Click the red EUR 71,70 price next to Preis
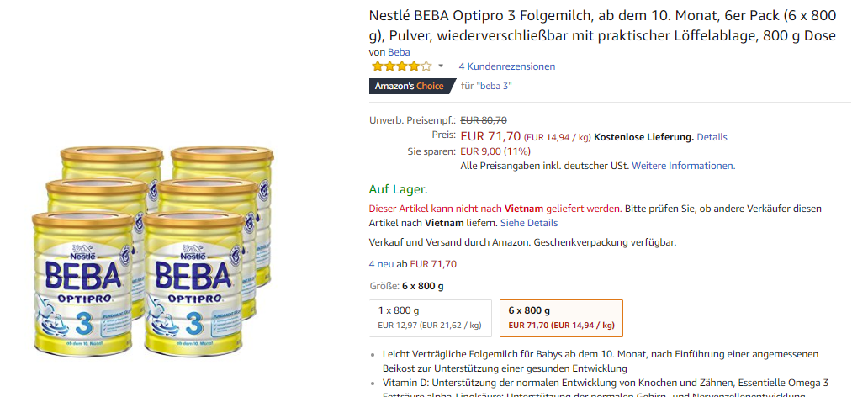 pos(490,135)
